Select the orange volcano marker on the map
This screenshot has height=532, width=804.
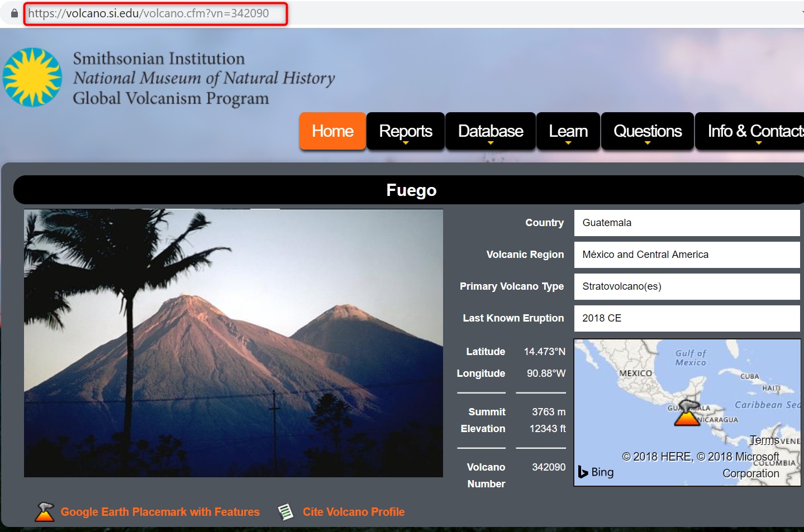pyautogui.click(x=686, y=419)
